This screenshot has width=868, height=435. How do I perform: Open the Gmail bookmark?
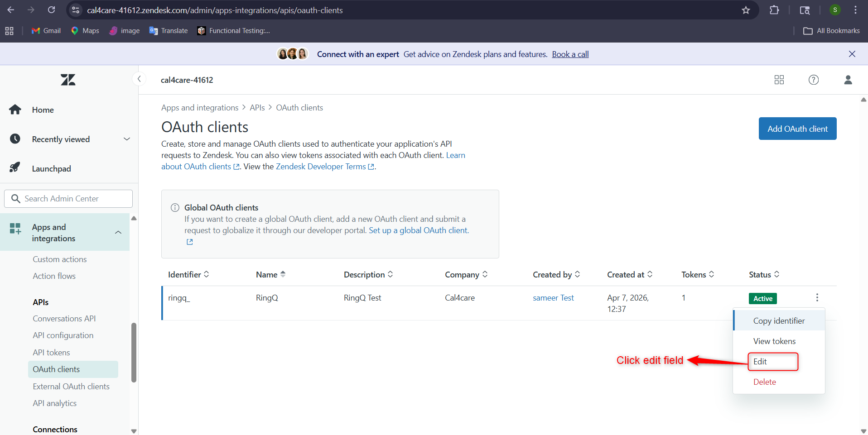(x=46, y=31)
